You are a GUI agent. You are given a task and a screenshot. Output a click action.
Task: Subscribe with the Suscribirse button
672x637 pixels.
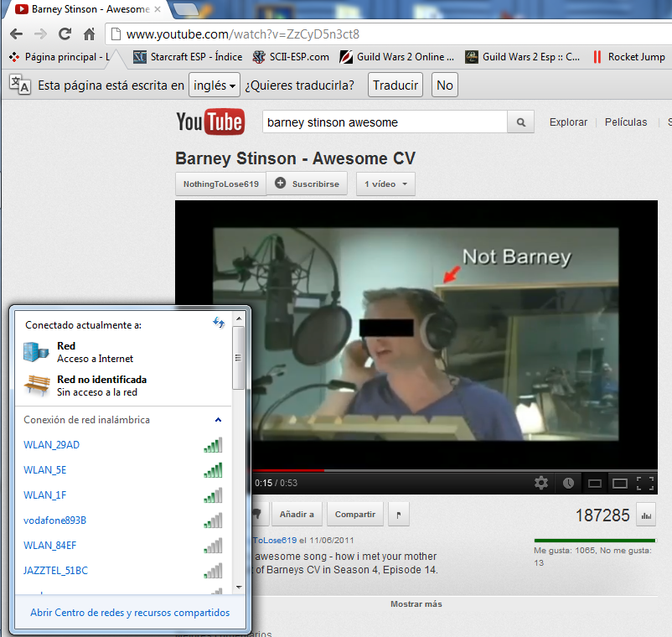click(307, 184)
